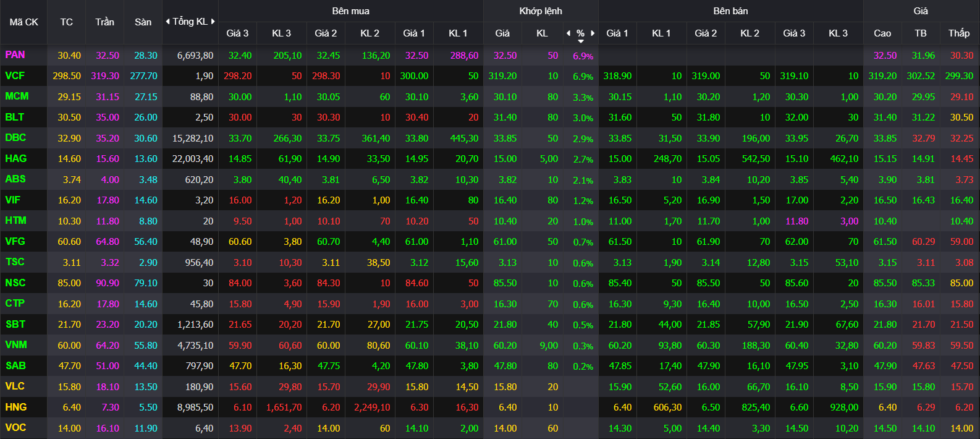Click SAB ceiling price 51.00
The image size is (980, 439).
click(108, 366)
